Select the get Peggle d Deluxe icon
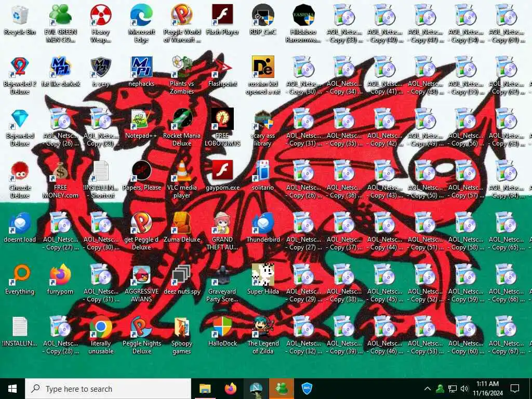Viewport: 532px width, 399px height. (x=141, y=223)
